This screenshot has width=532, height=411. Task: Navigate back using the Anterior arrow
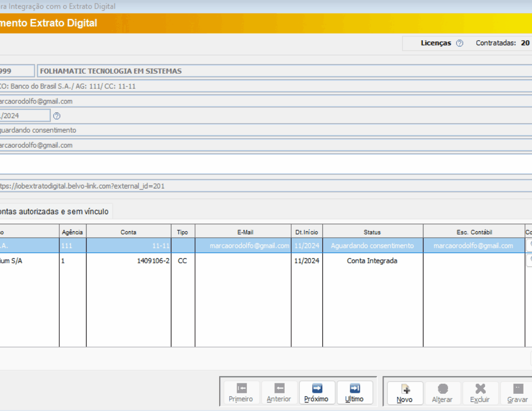pyautogui.click(x=279, y=388)
